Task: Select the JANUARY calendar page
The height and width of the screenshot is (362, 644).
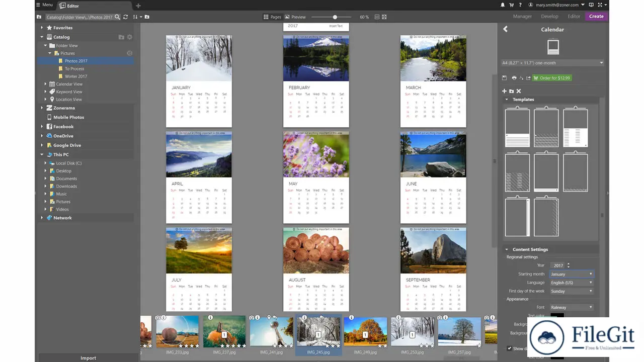Action: pos(199,81)
